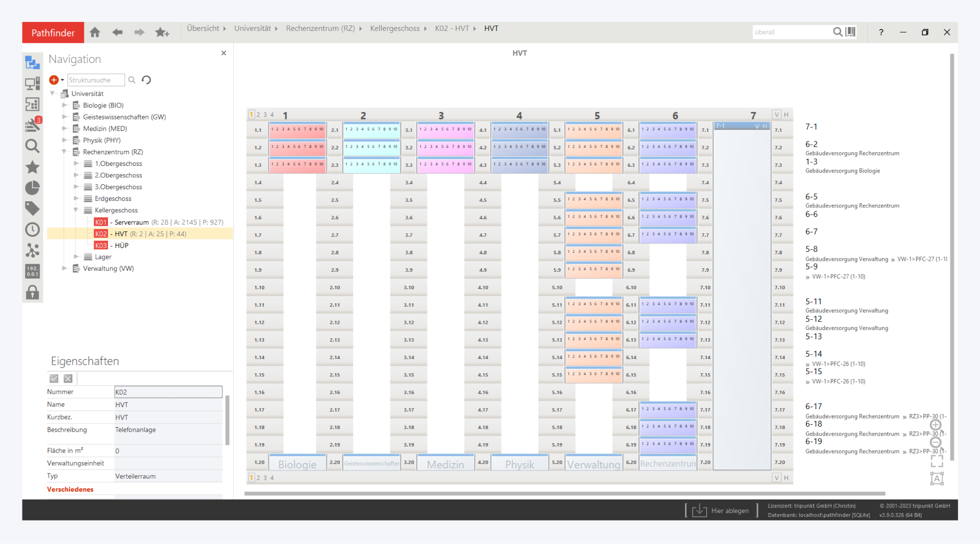Toggle the H view button in rack header
Viewport: 980px width, 544px height.
tap(786, 115)
